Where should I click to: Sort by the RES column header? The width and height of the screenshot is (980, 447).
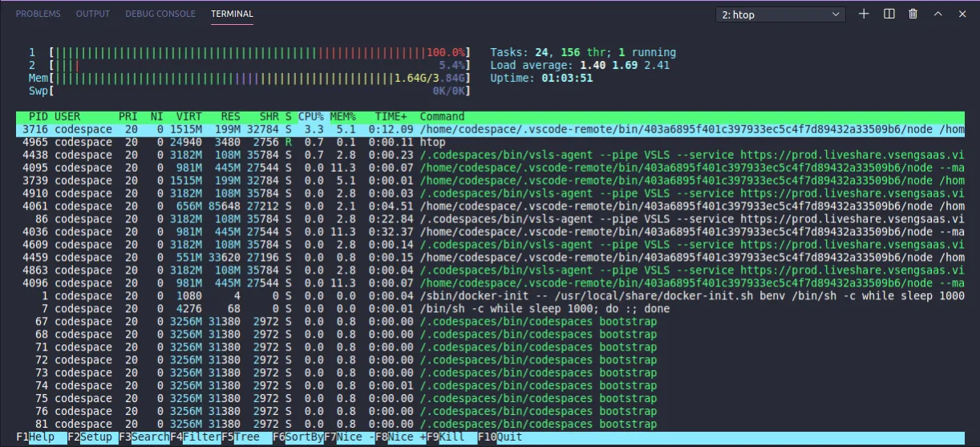click(x=231, y=116)
